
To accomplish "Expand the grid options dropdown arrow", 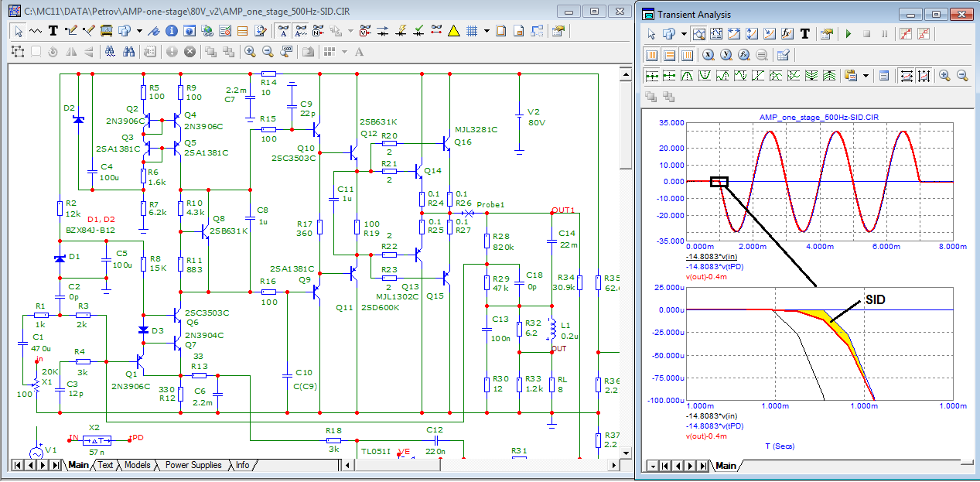I will [487, 31].
